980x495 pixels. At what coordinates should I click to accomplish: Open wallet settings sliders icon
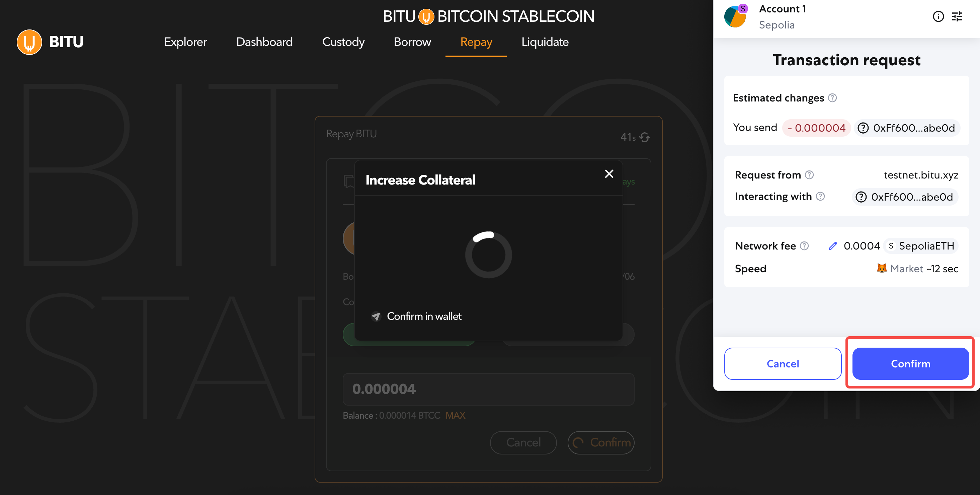click(x=957, y=17)
